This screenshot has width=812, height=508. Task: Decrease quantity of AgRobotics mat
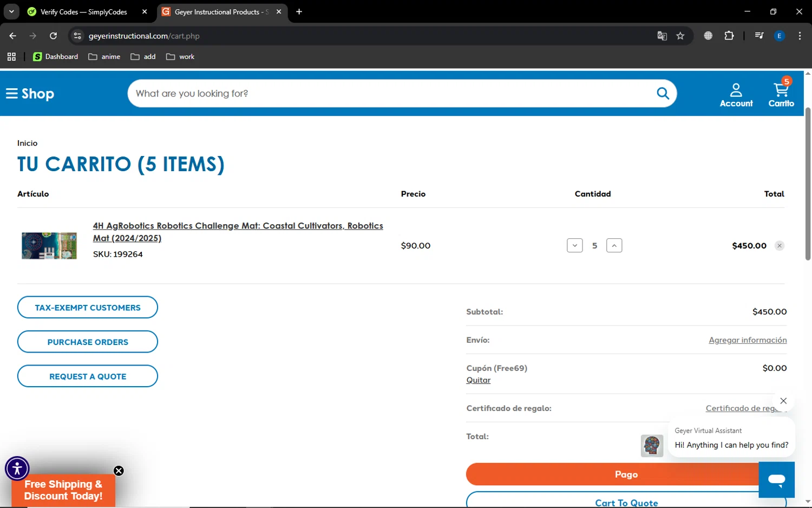[574, 245]
